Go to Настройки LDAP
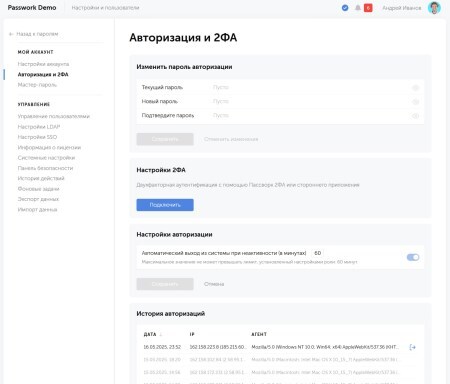The image size is (450, 384). 39,127
